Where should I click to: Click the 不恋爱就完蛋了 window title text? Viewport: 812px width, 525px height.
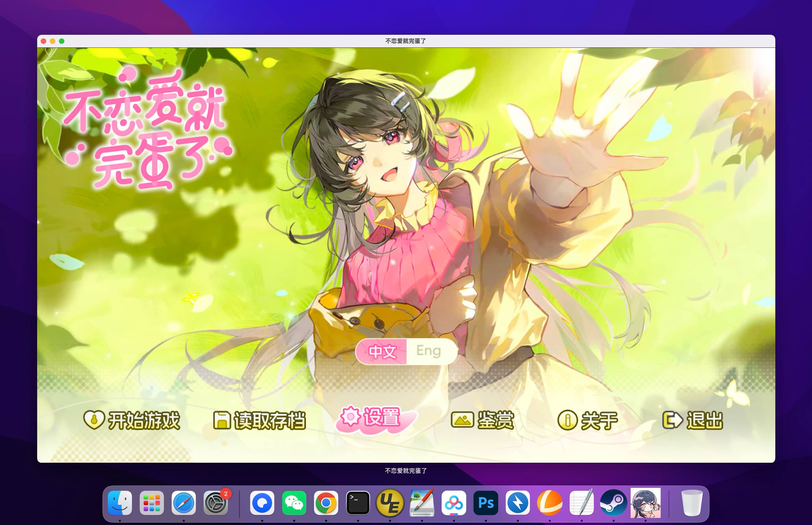coord(406,41)
